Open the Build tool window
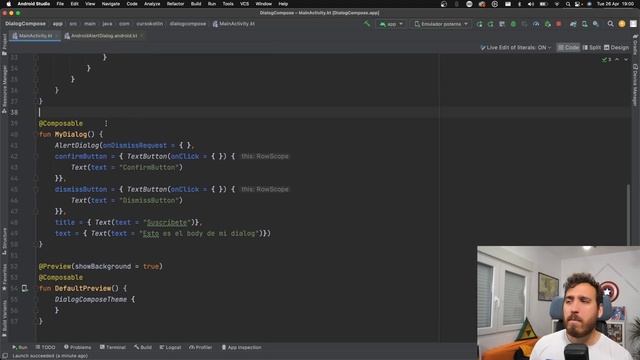Viewport: 640px width, 360px height. pyautogui.click(x=143, y=347)
